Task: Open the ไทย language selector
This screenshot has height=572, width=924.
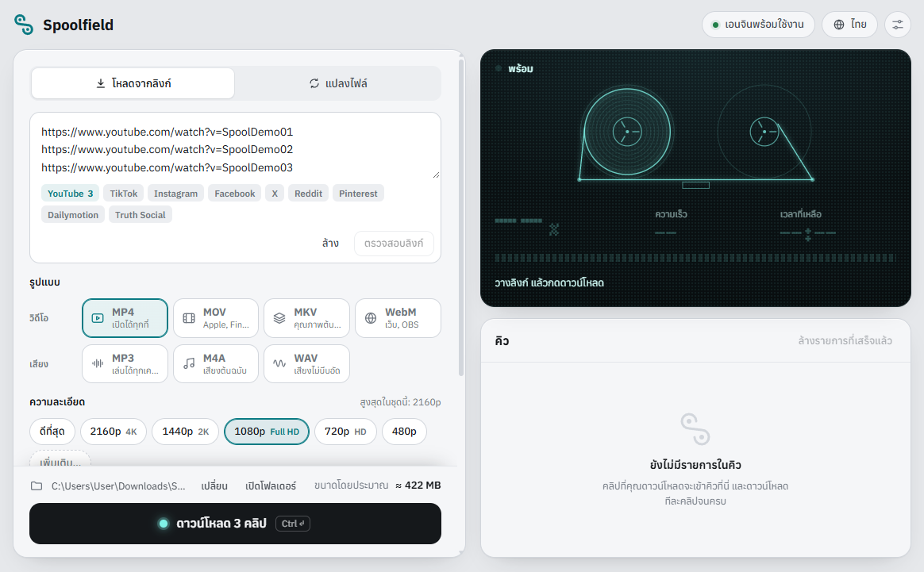Action: point(849,25)
